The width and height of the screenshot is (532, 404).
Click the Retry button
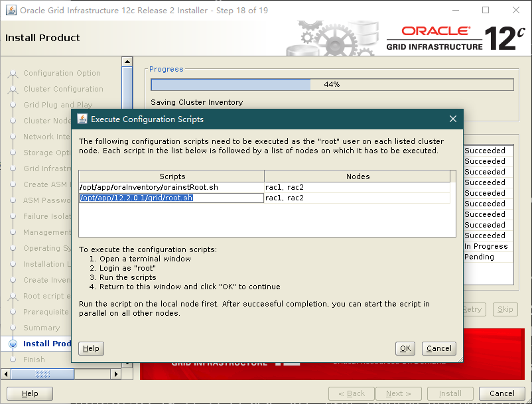(x=474, y=309)
